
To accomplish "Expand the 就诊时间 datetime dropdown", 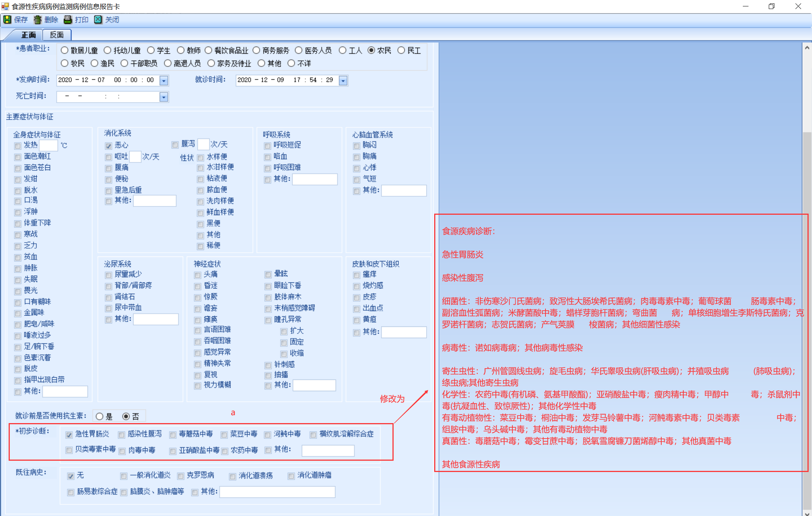I will click(343, 80).
